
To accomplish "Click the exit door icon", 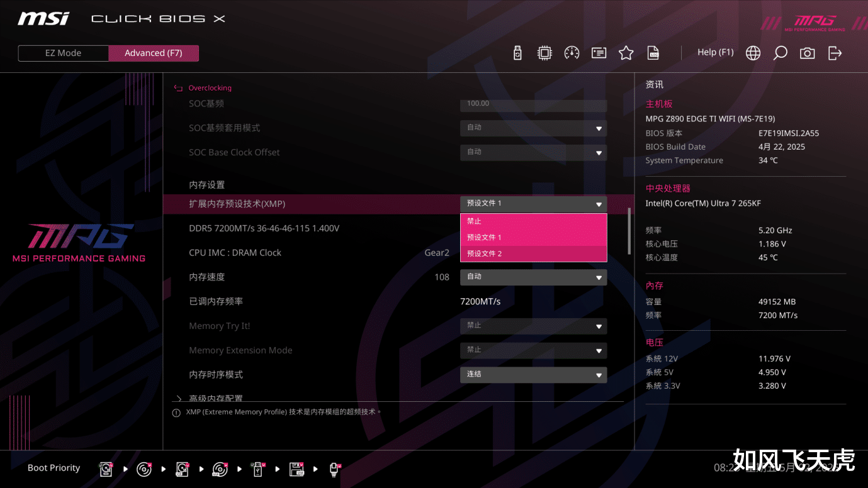I will click(x=835, y=53).
